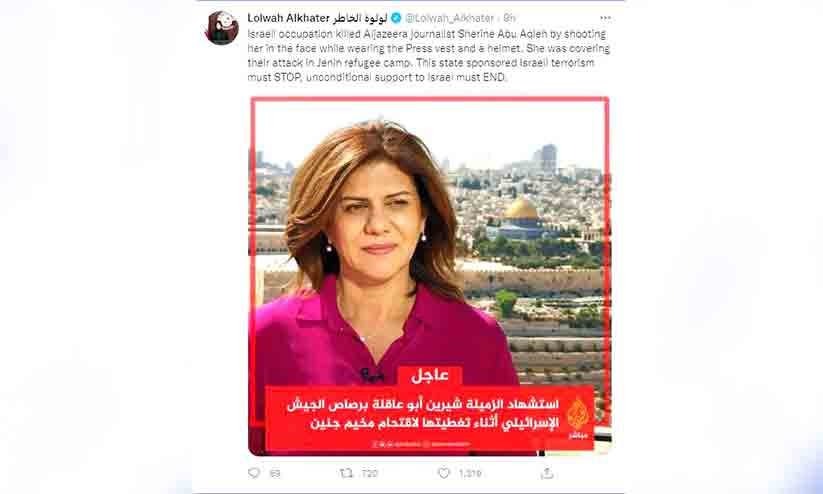
Task: Click the red عاجل breaking news label
Action: point(430,375)
